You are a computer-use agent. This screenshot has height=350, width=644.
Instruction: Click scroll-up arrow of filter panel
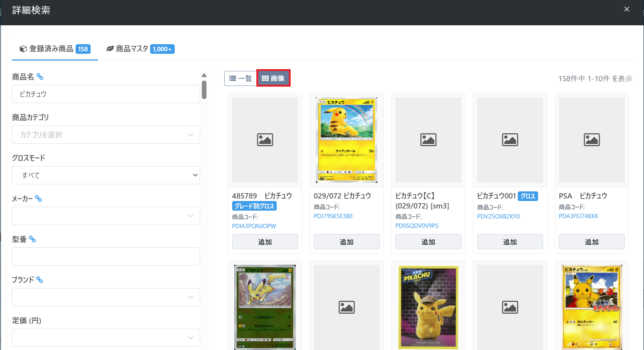point(204,75)
